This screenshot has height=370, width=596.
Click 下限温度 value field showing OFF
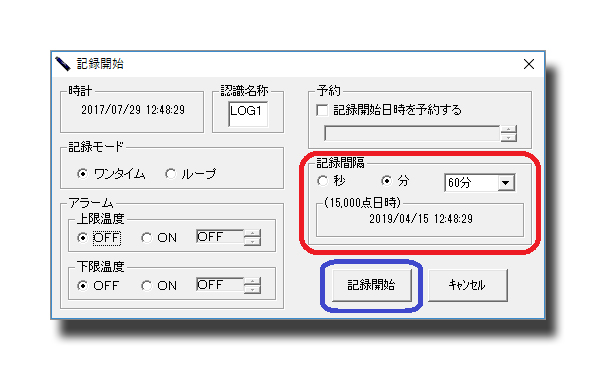[220, 284]
